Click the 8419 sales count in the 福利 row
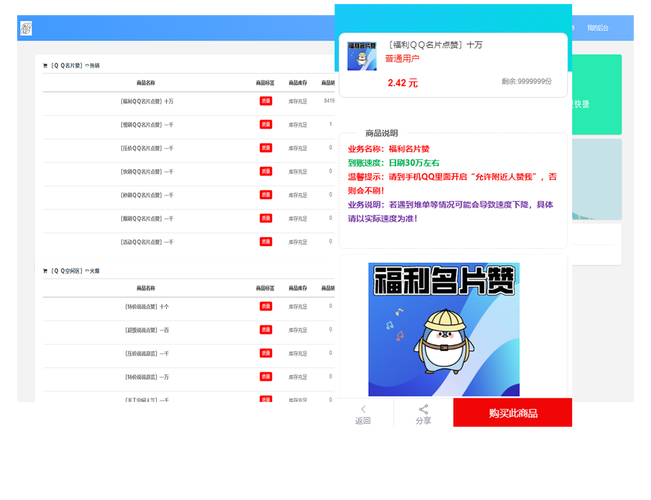The width and height of the screenshot is (651, 500). [x=329, y=101]
